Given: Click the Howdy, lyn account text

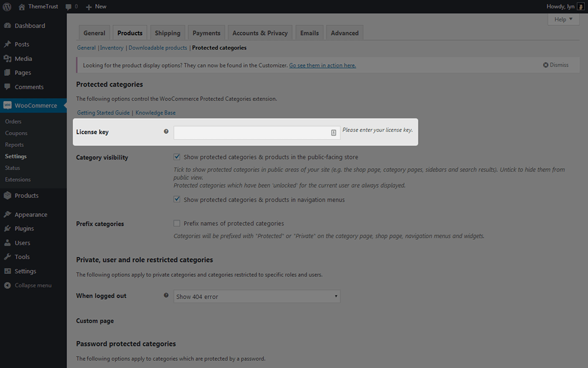Looking at the screenshot, I should [x=560, y=6].
